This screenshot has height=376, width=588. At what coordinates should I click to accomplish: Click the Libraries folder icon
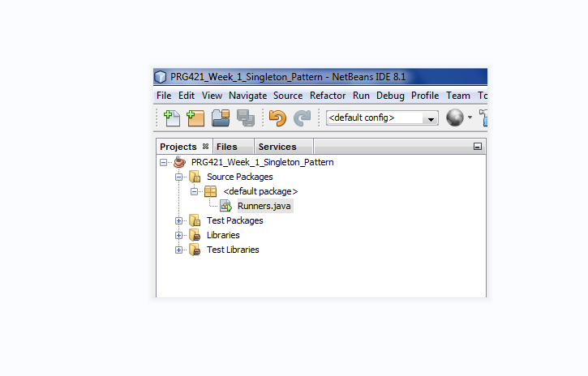tap(195, 235)
